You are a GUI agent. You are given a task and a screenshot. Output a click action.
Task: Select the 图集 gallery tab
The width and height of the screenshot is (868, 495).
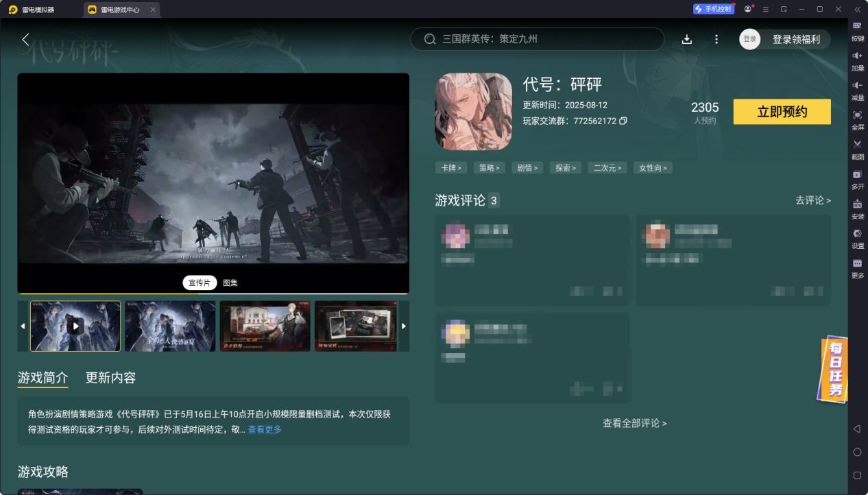(230, 282)
